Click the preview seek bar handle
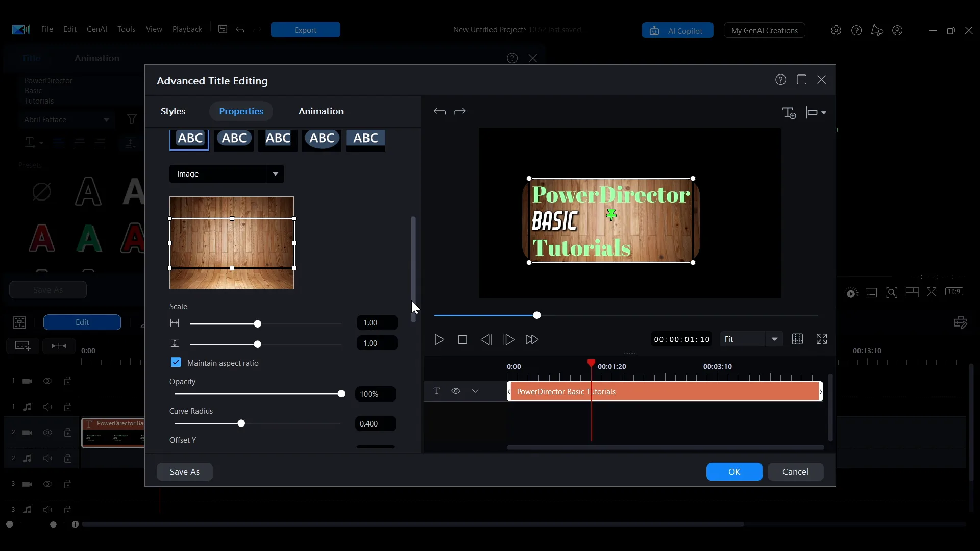980x551 pixels. pos(537,315)
